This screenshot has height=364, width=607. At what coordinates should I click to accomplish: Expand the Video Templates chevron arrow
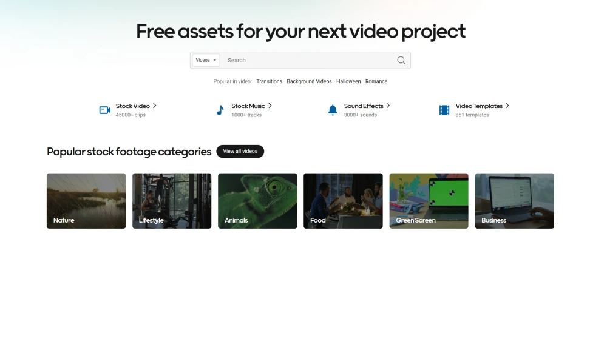[x=507, y=106]
